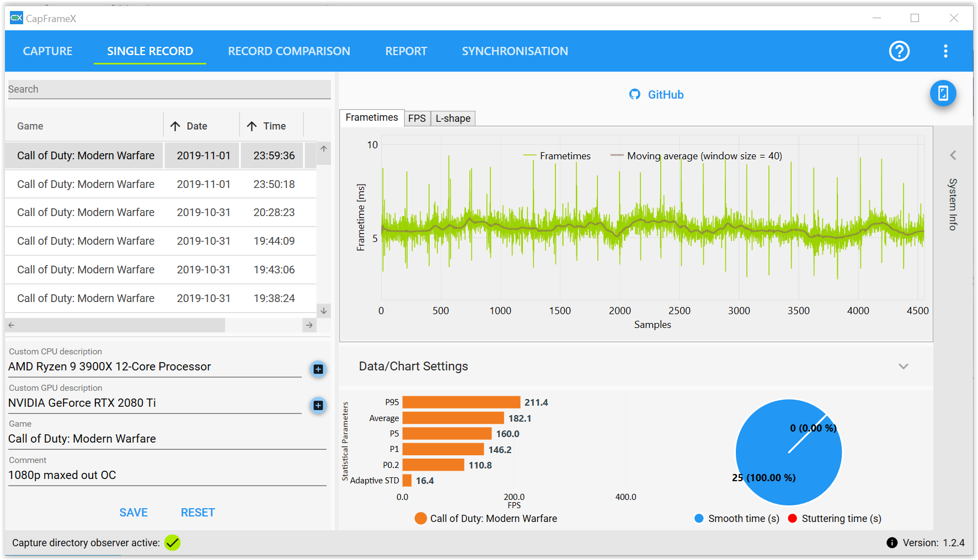This screenshot has width=978, height=560.
Task: Open the GitHub link
Action: pos(665,95)
